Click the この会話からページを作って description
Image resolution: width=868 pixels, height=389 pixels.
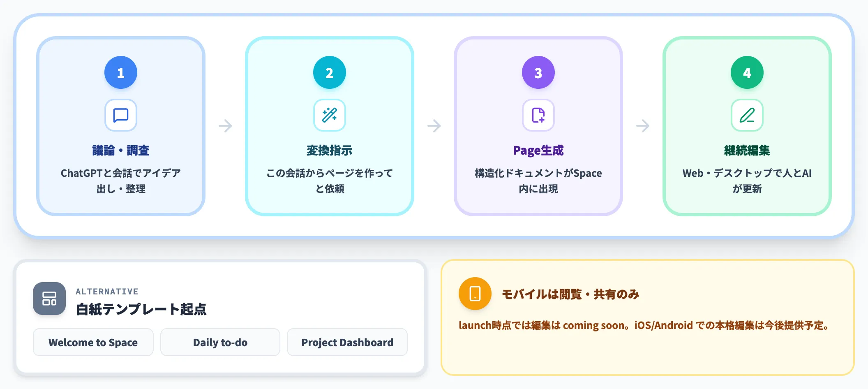click(x=330, y=181)
